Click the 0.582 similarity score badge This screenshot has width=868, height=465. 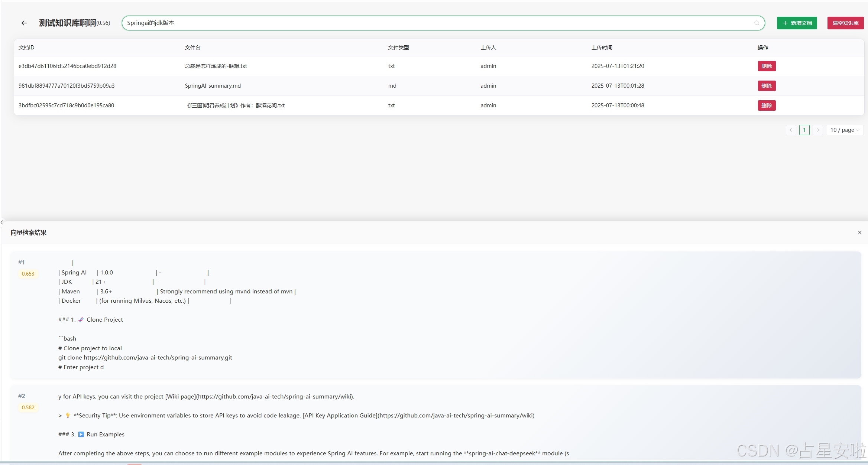pos(28,407)
